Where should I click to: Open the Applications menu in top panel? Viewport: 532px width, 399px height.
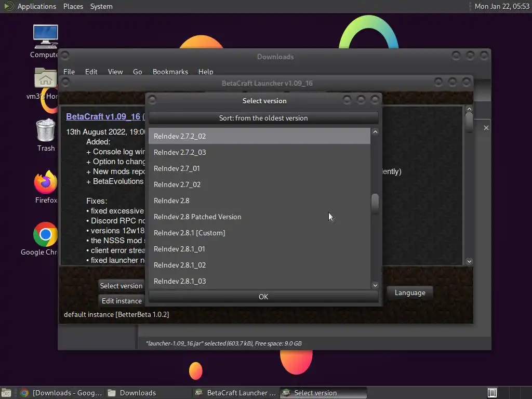coord(37,6)
